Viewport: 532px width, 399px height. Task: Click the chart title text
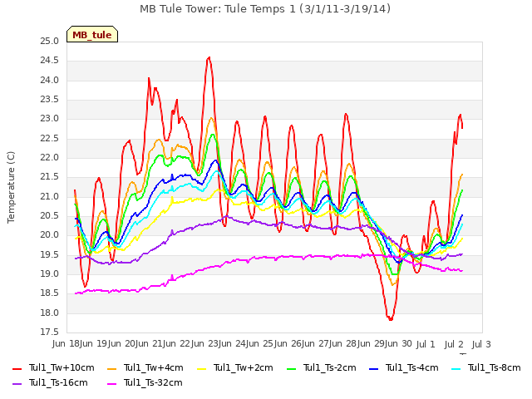click(265, 9)
